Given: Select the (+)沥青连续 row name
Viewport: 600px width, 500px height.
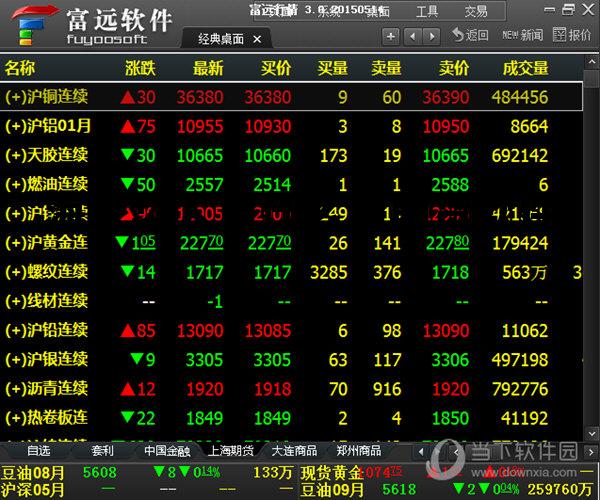Looking at the screenshot, I should click(47, 388).
